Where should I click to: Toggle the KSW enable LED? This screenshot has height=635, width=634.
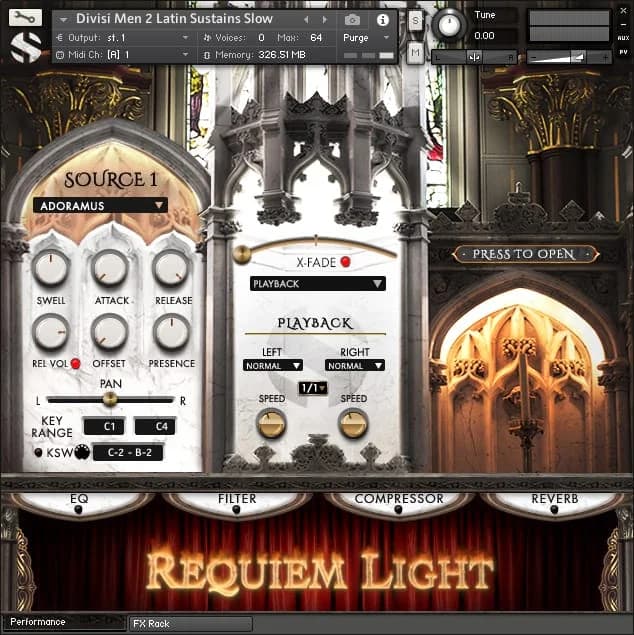tap(38, 452)
